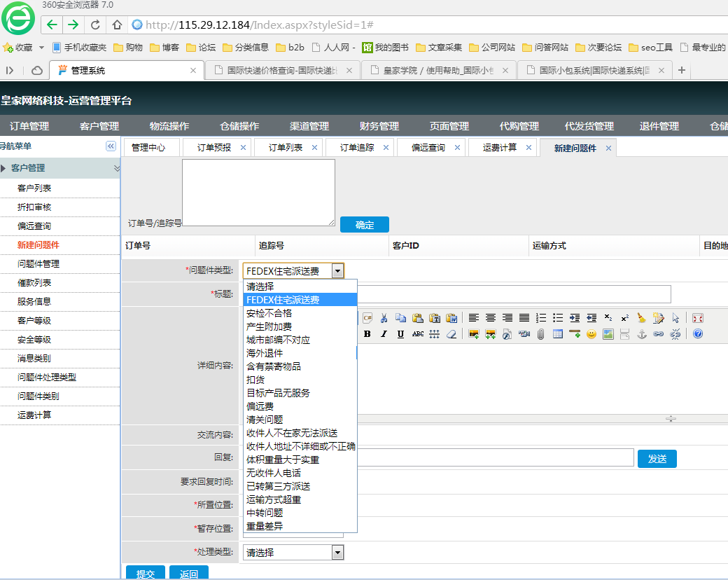
Task: Click Paste as plain text icon
Action: coord(435,318)
